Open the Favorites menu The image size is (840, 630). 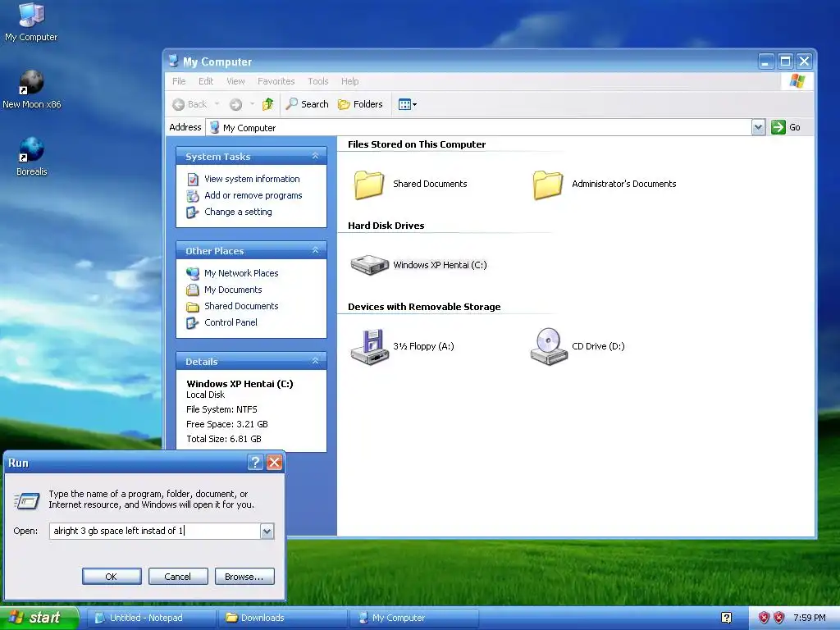276,81
